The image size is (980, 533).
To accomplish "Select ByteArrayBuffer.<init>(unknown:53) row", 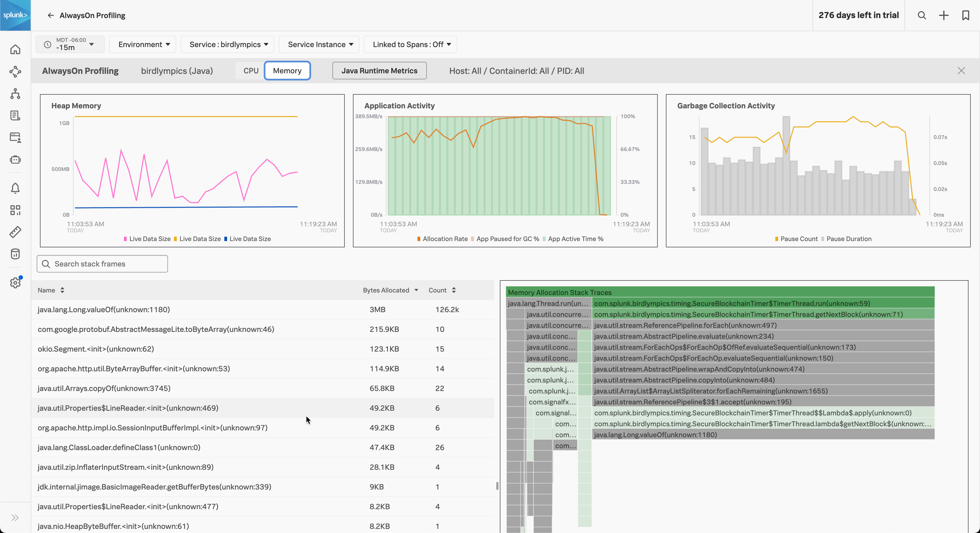I will coord(262,369).
